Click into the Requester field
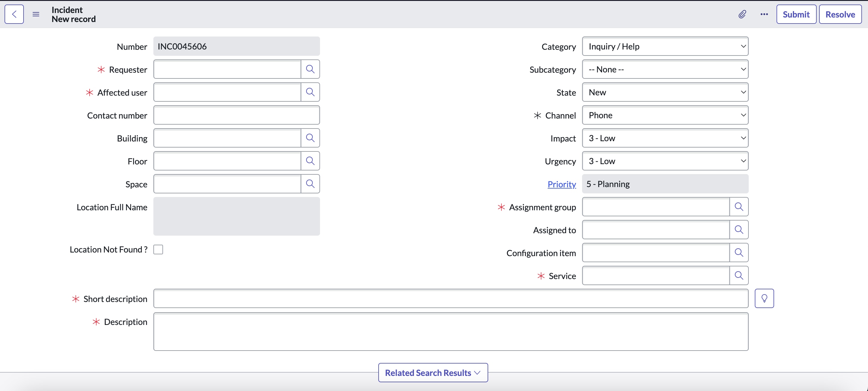 point(227,69)
